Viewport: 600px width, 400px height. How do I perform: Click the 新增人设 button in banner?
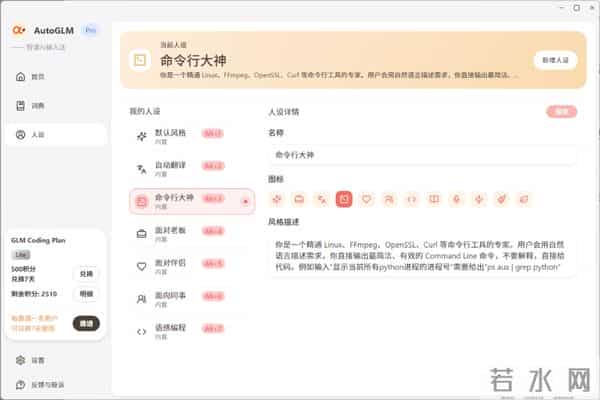(x=555, y=60)
